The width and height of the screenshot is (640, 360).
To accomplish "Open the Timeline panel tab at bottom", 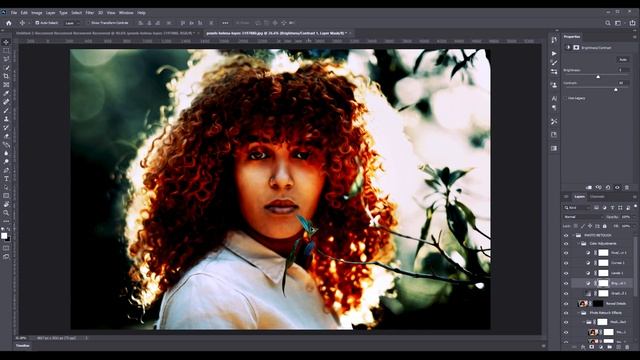I will 23,346.
